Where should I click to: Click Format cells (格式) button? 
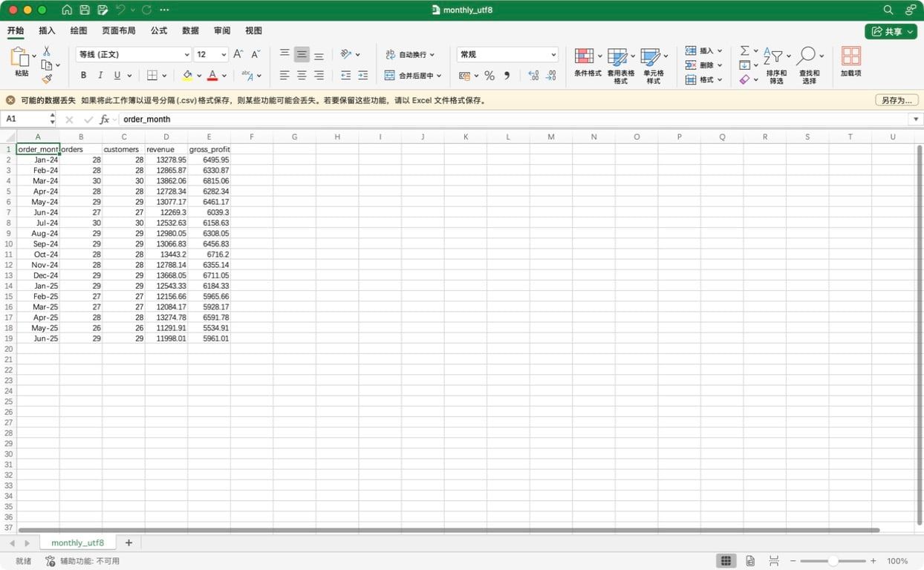[x=703, y=79]
